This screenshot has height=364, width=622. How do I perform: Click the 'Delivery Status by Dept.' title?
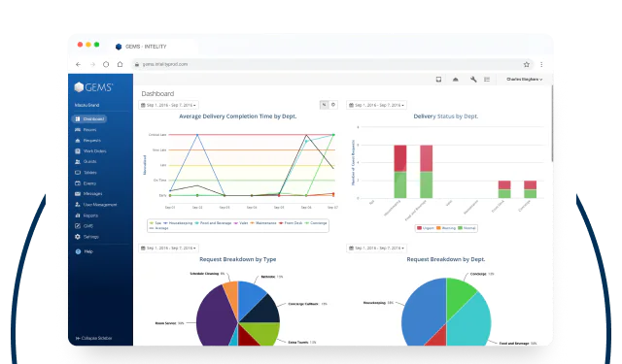(x=446, y=116)
